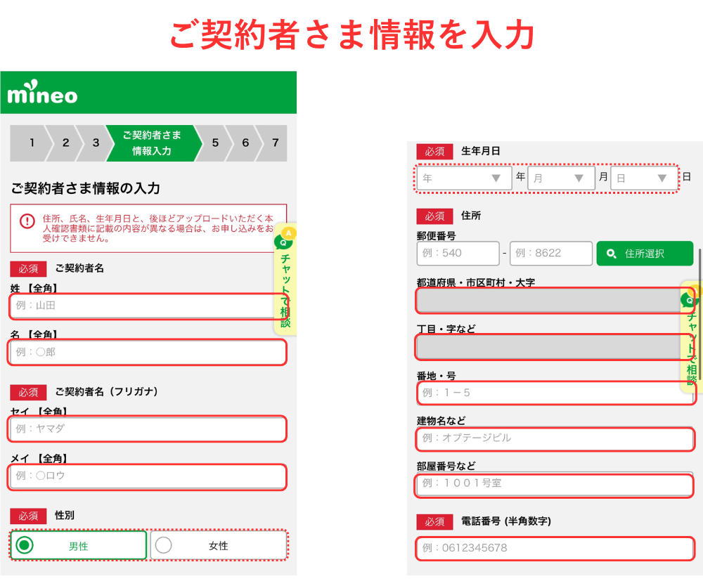The height and width of the screenshot is (588, 703).
Task: Click the postal code field showing 540
Action: point(458,253)
